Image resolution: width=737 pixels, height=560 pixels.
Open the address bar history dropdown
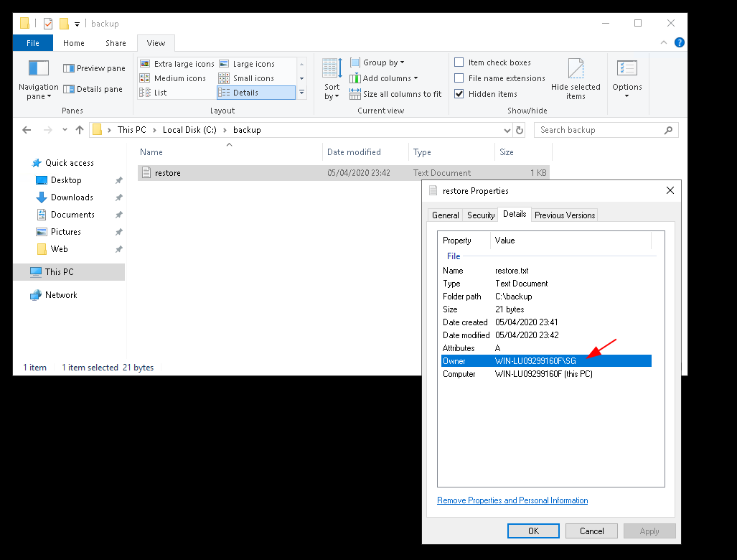click(x=507, y=130)
